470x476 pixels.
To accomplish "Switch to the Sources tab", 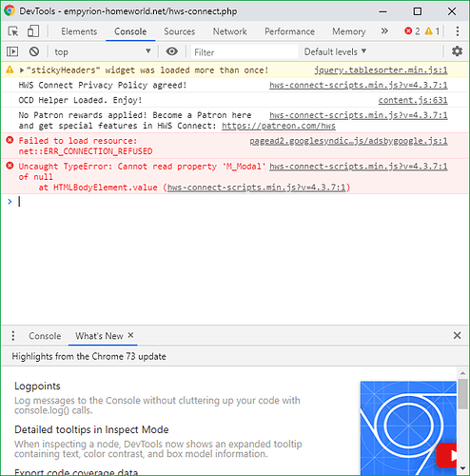I will [x=179, y=31].
